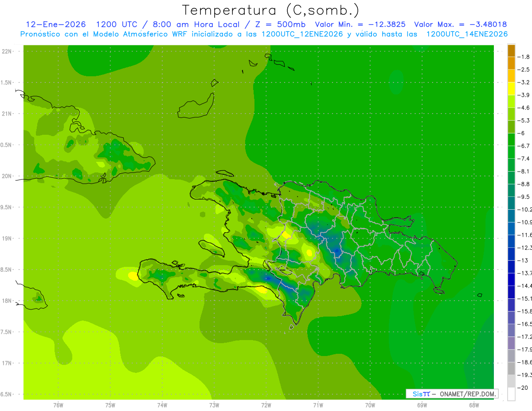The width and height of the screenshot is (532, 411).
Task: Pick the yellow legend swatch between -3.2 and -3.9
Action: [x=511, y=89]
